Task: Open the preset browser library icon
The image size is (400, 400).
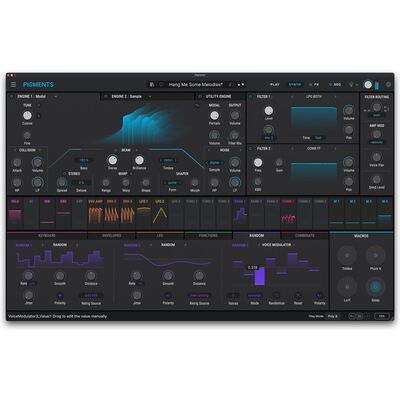Action: (152, 85)
